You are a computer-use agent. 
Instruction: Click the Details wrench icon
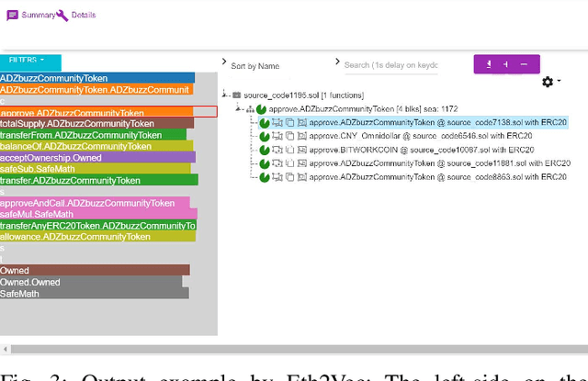(x=62, y=15)
